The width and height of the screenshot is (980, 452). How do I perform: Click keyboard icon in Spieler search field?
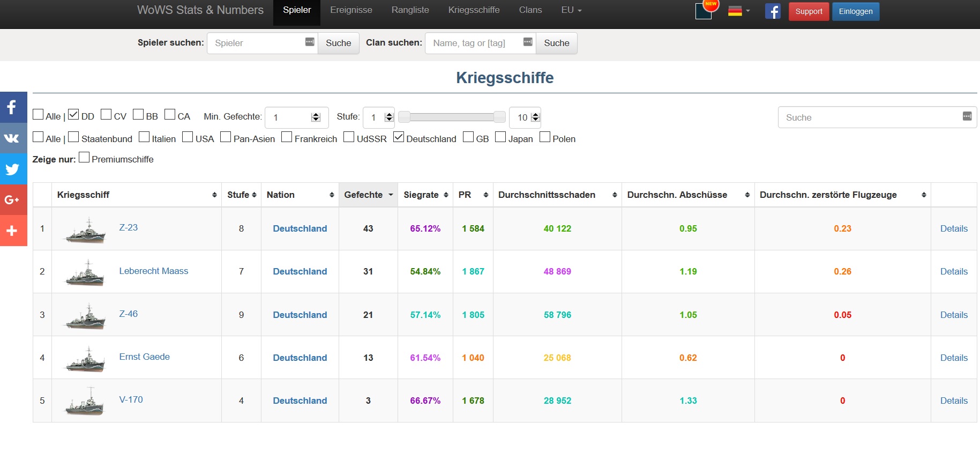click(310, 42)
